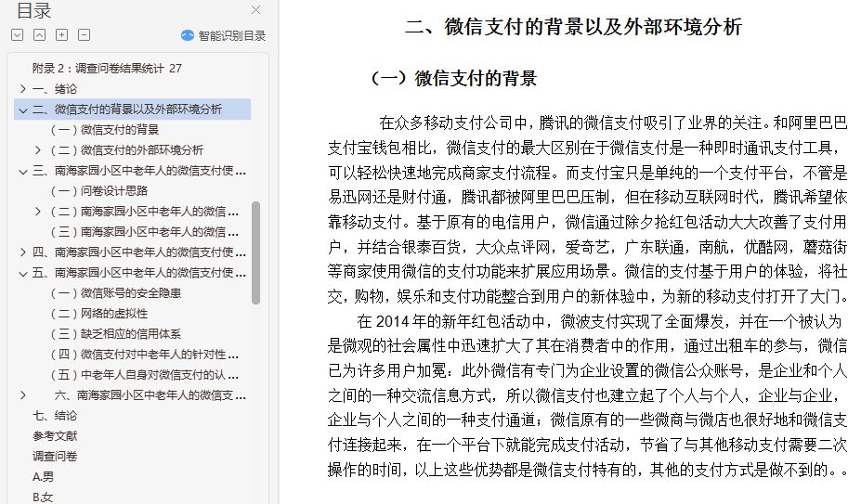848x504 pixels.
Task: Click the minus icon to remove outline entry
Action: tap(84, 35)
